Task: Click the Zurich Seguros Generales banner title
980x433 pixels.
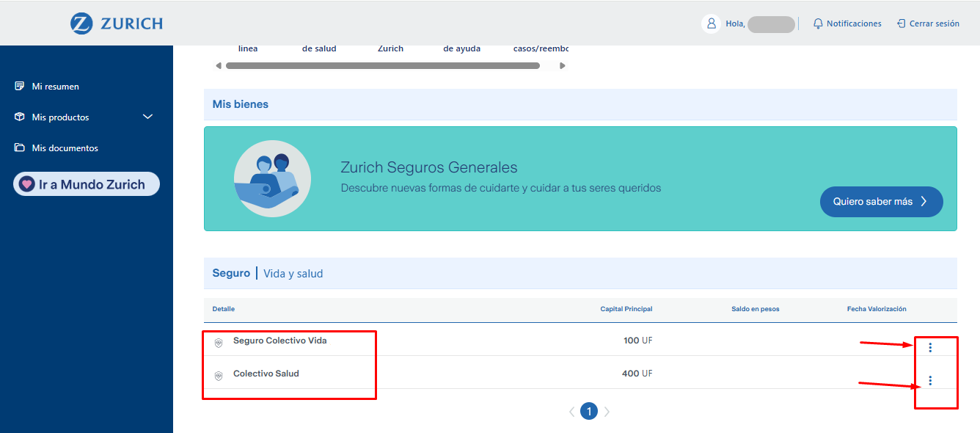Action: click(429, 167)
